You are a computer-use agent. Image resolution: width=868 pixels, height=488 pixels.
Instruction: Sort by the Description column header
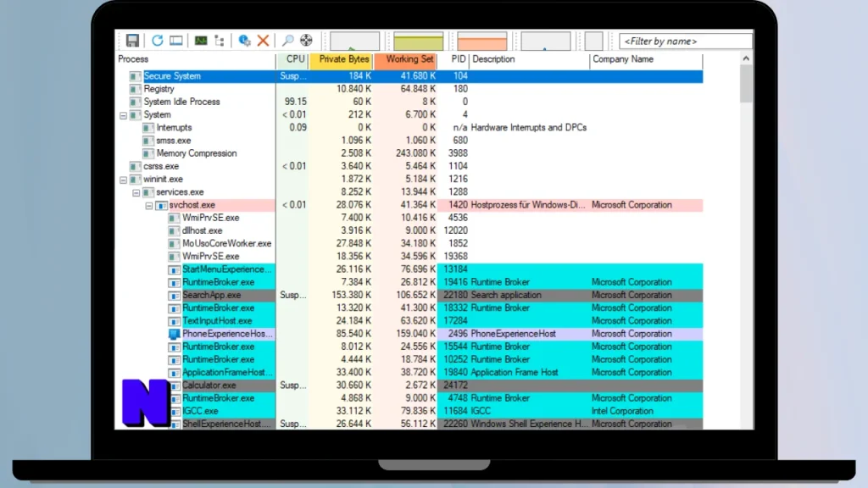coord(530,59)
